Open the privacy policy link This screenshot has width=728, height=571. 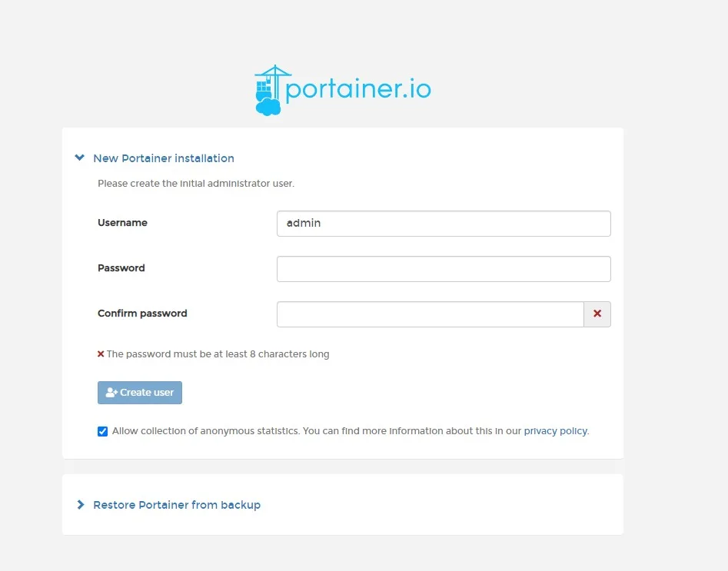555,431
